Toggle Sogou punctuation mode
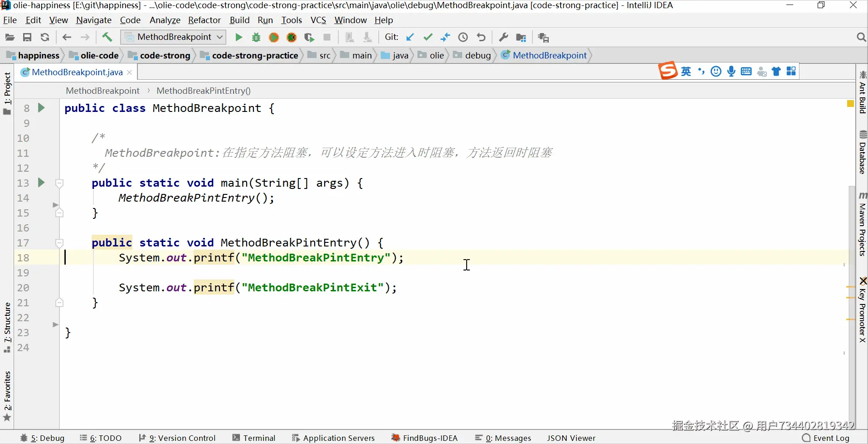The height and width of the screenshot is (444, 868). pos(702,71)
